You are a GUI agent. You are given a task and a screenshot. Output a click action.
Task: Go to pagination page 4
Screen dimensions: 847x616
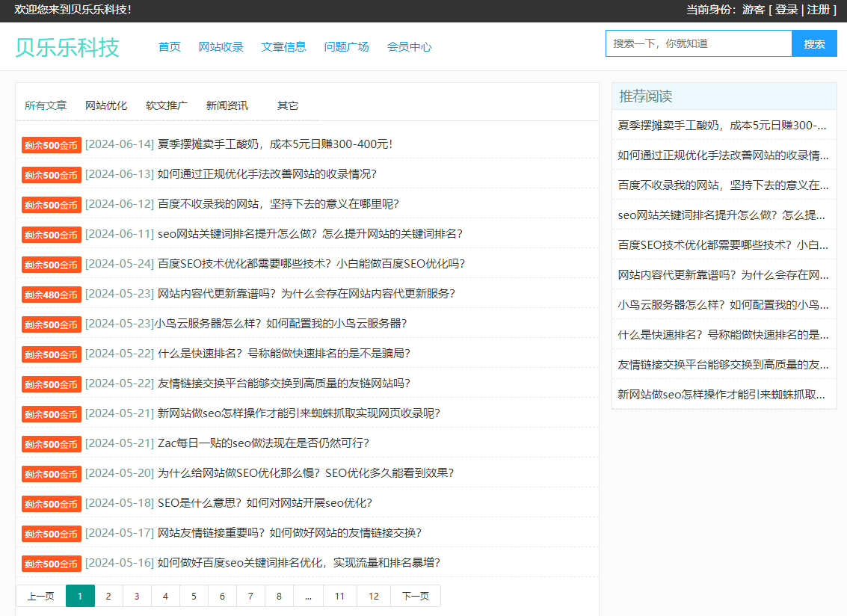click(x=165, y=596)
